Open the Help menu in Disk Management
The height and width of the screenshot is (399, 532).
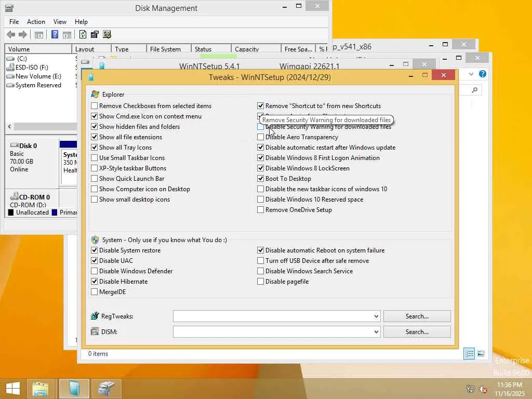click(x=81, y=22)
